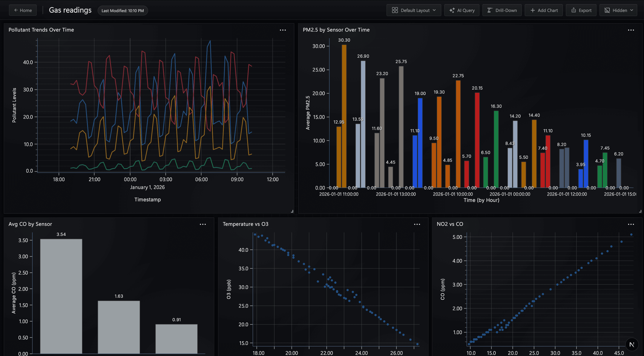Viewport: 644px width, 356px height.
Task: Click the back arrow icon beside Home
Action: [16, 10]
